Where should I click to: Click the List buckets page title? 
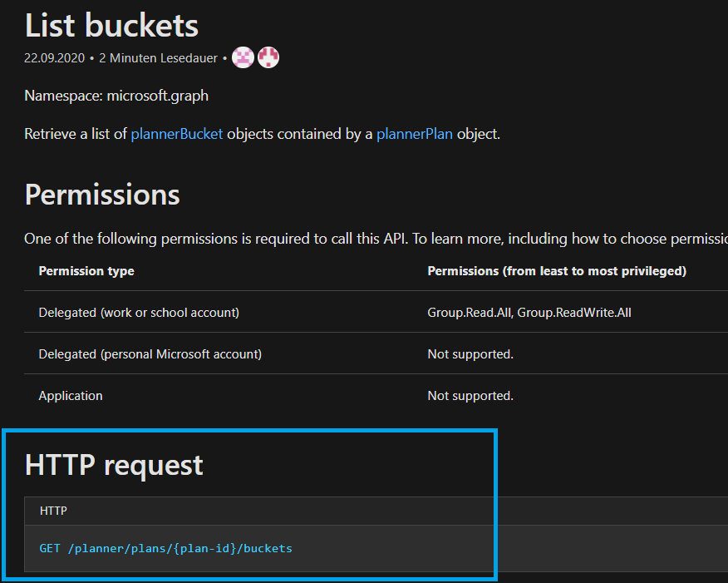tap(111, 26)
